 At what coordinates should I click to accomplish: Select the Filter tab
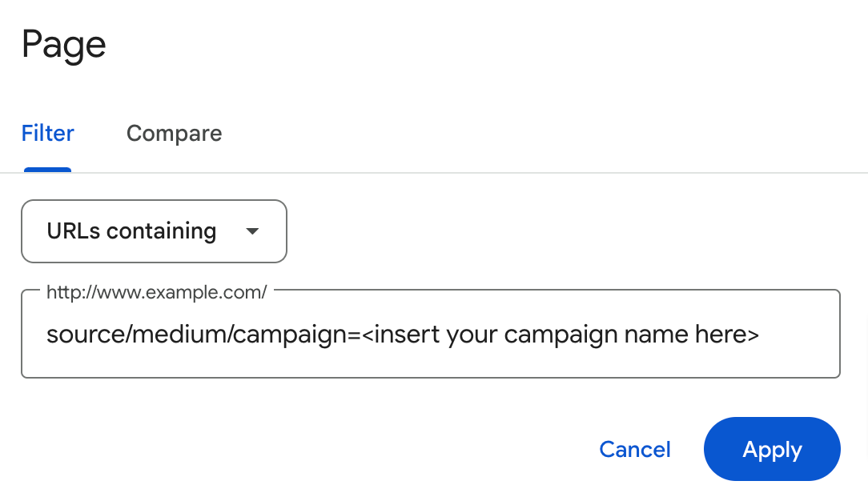click(48, 133)
